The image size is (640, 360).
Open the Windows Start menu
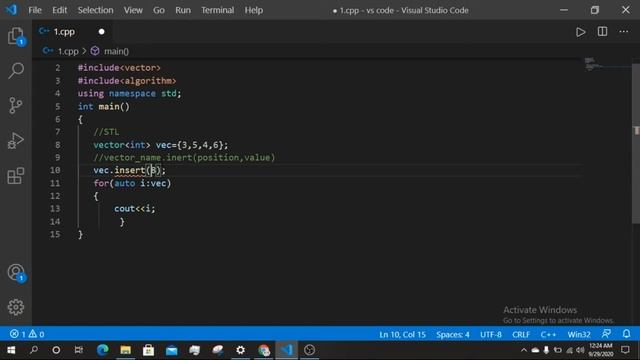pyautogui.click(x=11, y=350)
